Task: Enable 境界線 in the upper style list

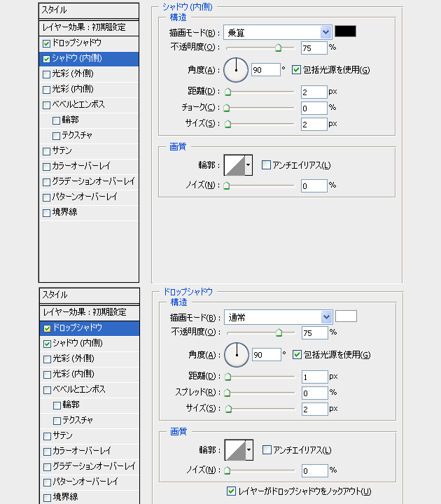Action: coord(47,213)
